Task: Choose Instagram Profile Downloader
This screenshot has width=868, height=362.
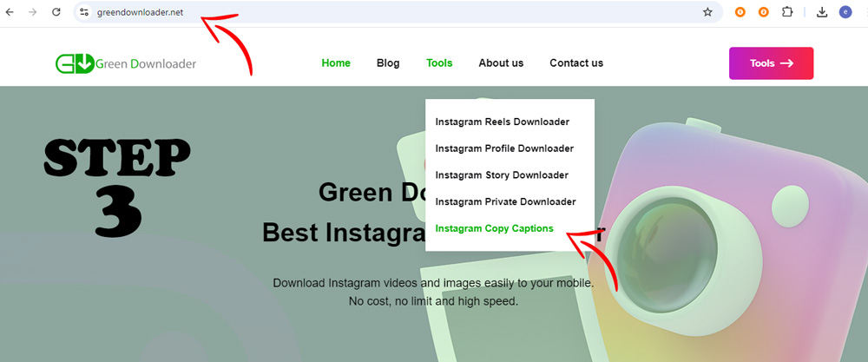Action: (504, 148)
